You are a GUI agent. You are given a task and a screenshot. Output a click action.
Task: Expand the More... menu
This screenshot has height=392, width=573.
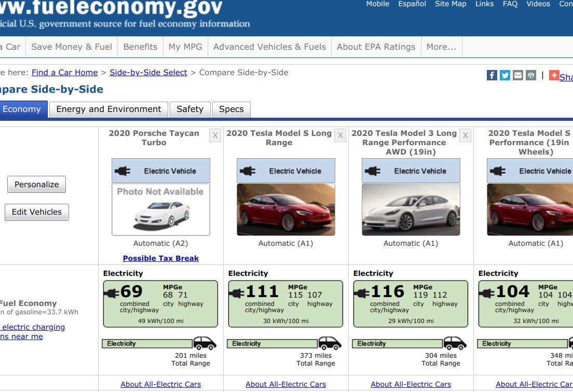(442, 47)
